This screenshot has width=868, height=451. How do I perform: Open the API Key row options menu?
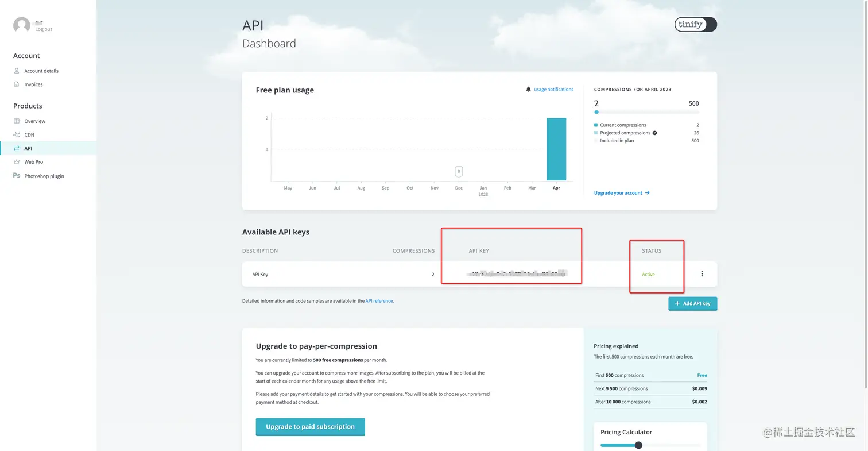[x=702, y=274]
